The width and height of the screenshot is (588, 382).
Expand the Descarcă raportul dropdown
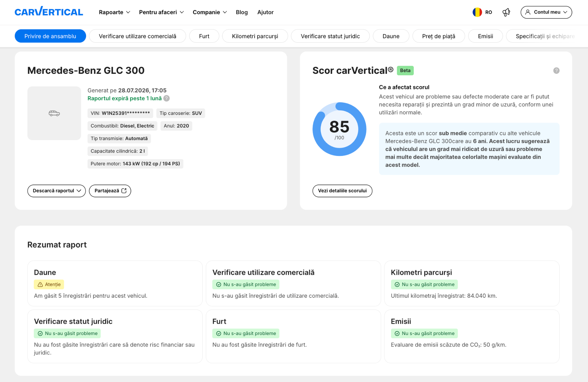coord(57,191)
